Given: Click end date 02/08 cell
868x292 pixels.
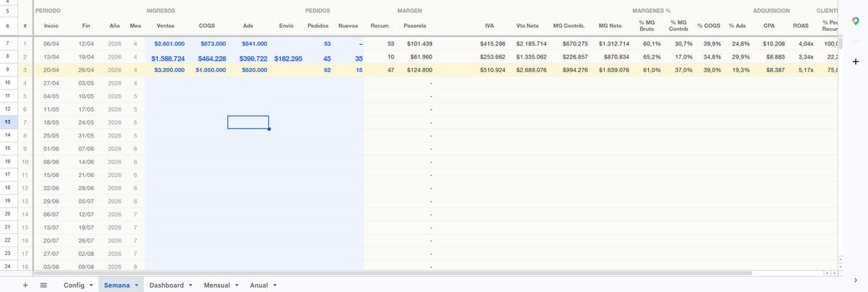Looking at the screenshot, I should pyautogui.click(x=85, y=254).
